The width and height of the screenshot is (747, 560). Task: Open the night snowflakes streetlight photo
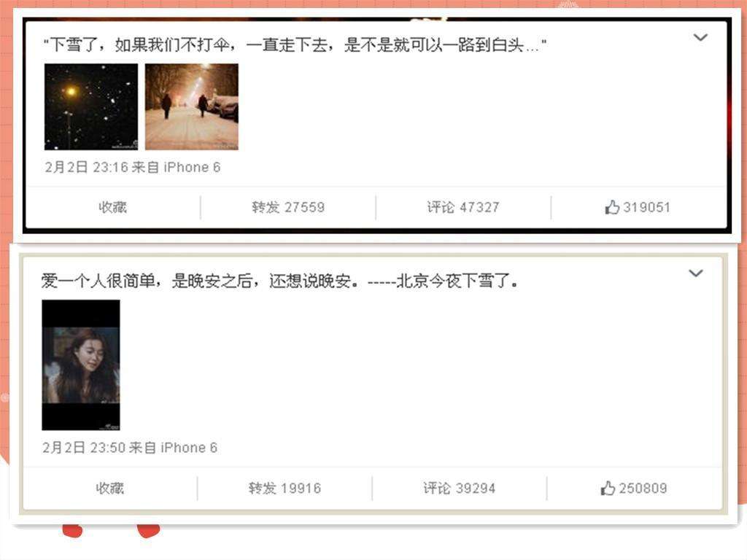(91, 106)
